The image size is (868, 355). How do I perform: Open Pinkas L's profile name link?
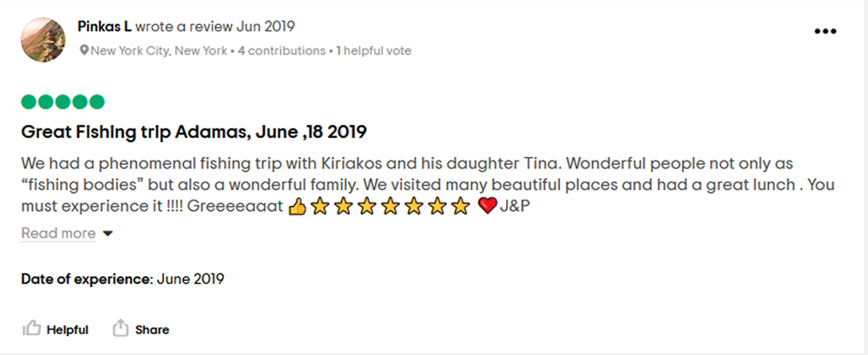(104, 26)
